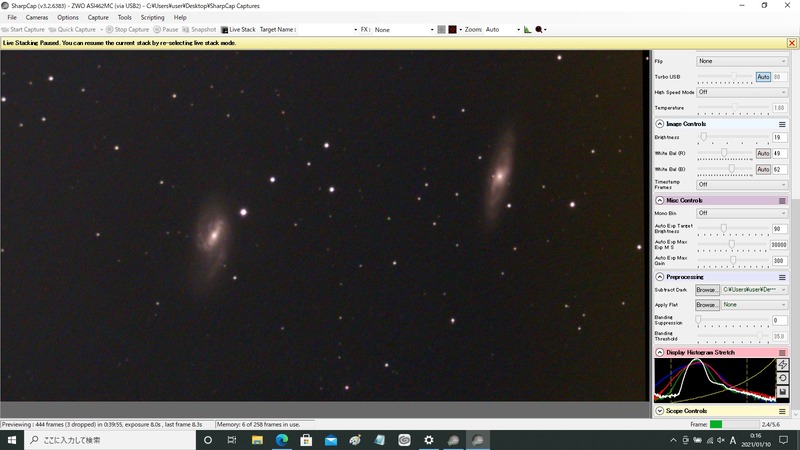The image size is (800, 450).
Task: Collapse the Image Controls section
Action: (659, 124)
